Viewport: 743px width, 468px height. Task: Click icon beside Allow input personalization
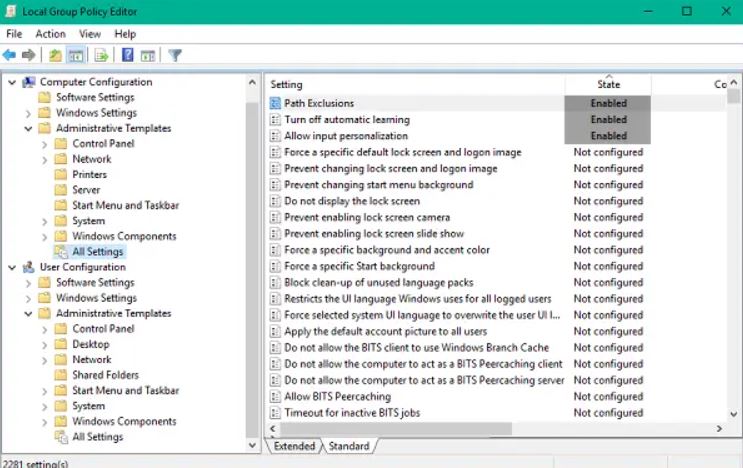[x=275, y=136]
